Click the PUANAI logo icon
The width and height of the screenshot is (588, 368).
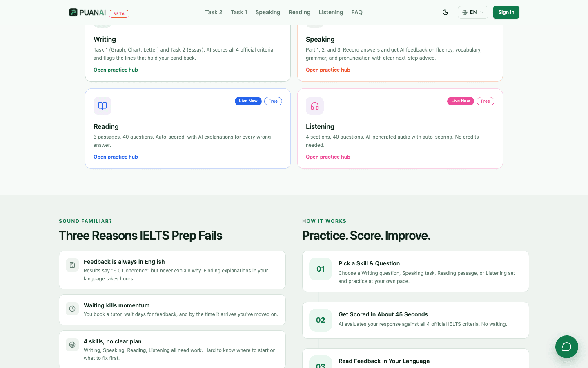coord(73,12)
